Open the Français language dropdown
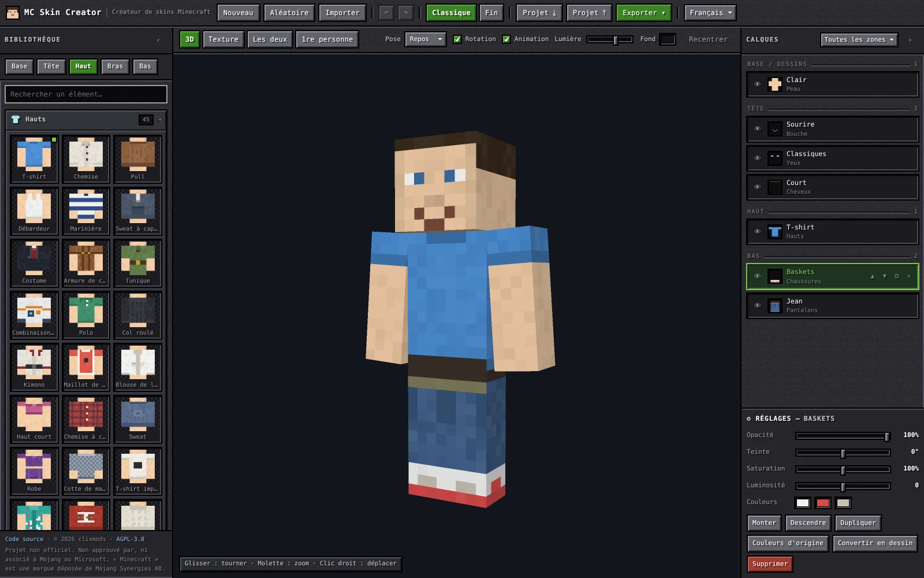 [710, 13]
